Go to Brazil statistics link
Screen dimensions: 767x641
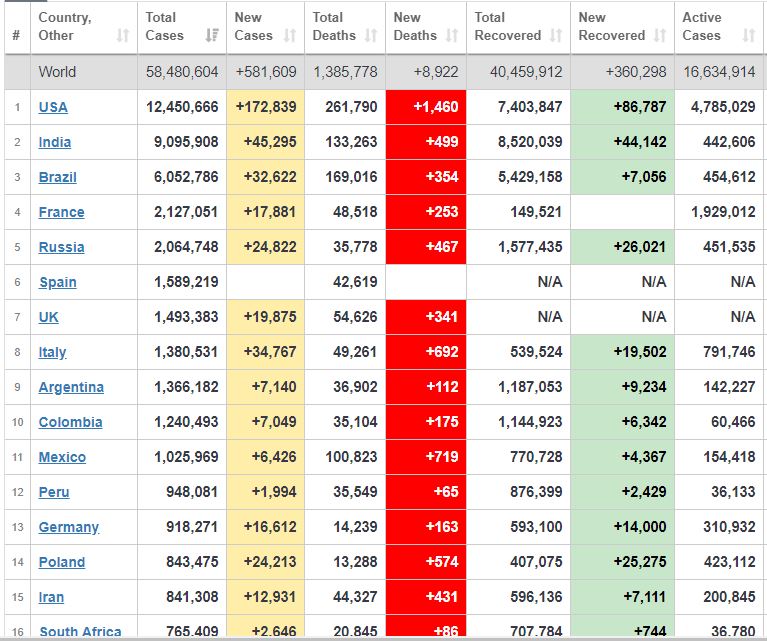coord(57,177)
